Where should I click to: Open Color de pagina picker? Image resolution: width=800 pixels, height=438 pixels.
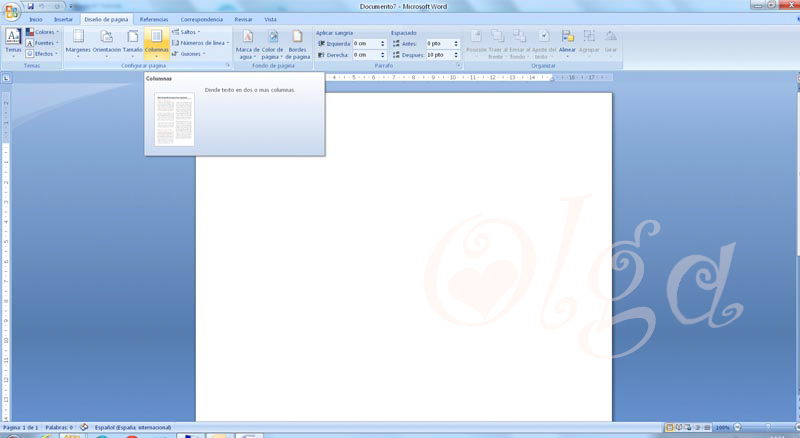[272, 44]
